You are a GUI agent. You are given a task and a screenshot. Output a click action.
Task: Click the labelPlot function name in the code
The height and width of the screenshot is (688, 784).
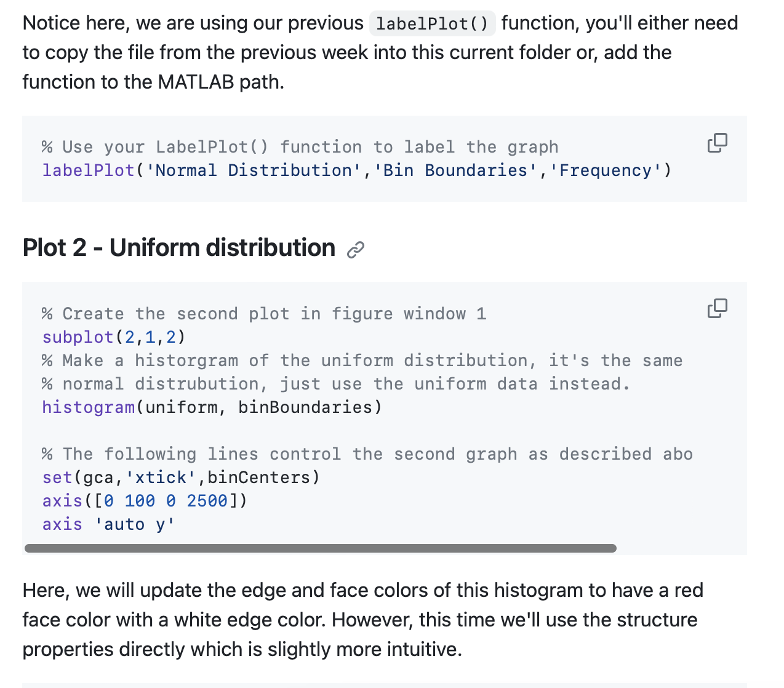point(87,170)
